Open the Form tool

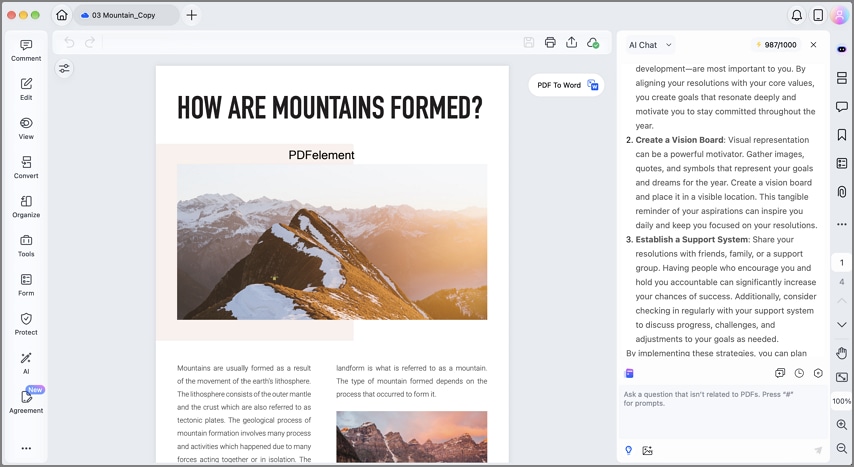pyautogui.click(x=26, y=285)
